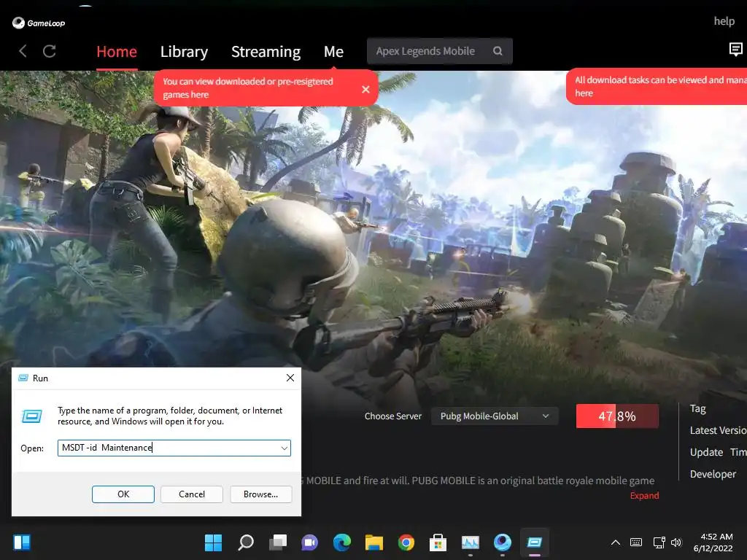Click the search magnifier in GameLoop
This screenshot has width=747, height=560.
tap(498, 51)
